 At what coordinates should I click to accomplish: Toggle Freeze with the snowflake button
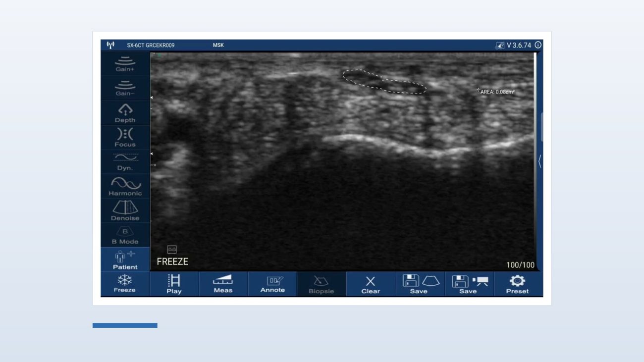(x=125, y=284)
